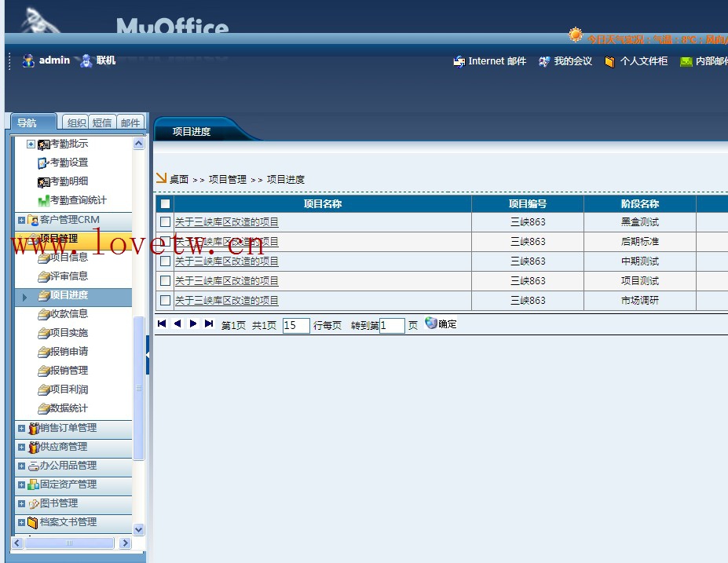The height and width of the screenshot is (563, 728).
Task: Expand the 客户管理CRM tree node
Action: (x=22, y=220)
